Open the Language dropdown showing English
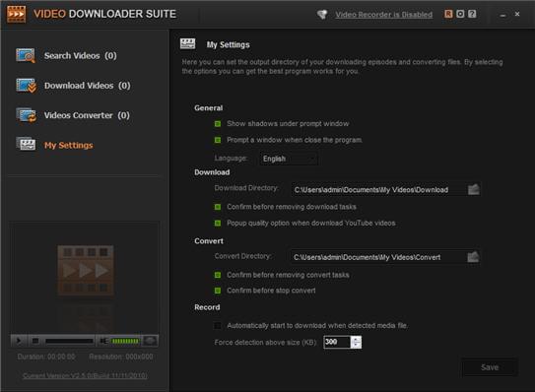 coord(289,159)
